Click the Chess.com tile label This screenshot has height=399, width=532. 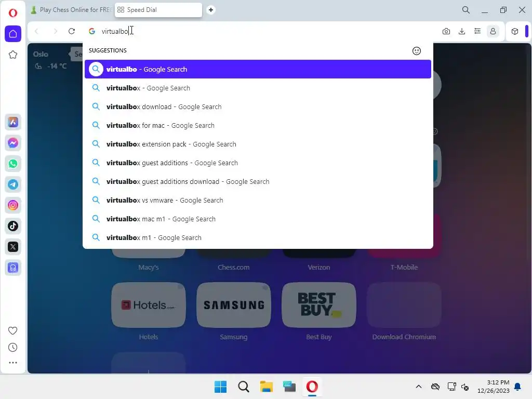click(x=233, y=268)
